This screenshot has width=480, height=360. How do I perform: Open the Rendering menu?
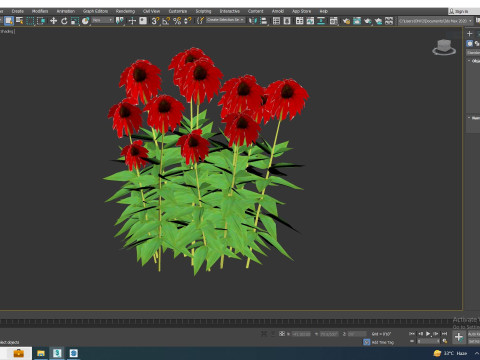pos(125,11)
